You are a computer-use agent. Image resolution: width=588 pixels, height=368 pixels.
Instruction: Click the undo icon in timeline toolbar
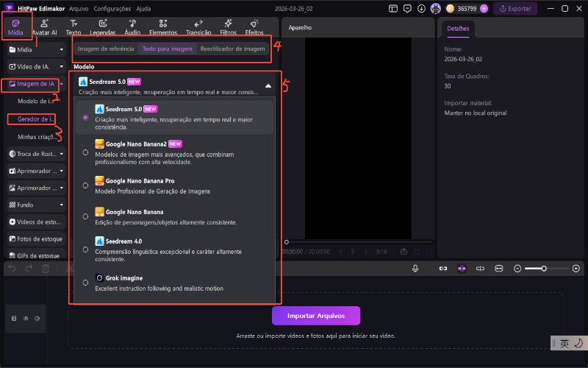point(12,269)
